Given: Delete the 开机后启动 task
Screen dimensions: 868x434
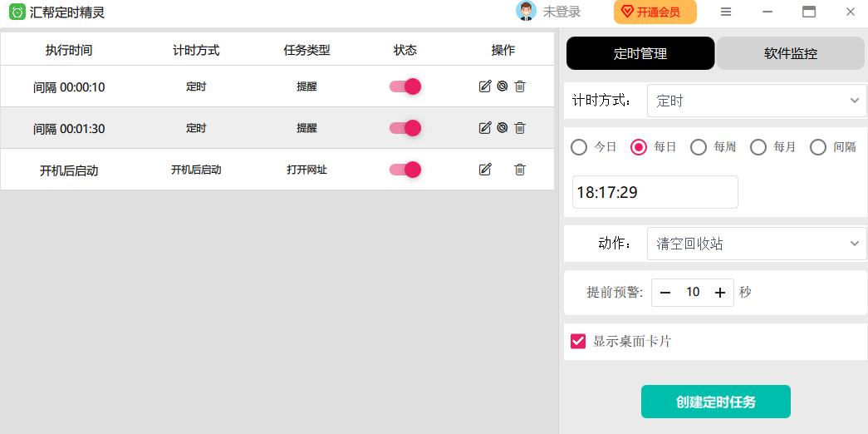Looking at the screenshot, I should click(520, 170).
